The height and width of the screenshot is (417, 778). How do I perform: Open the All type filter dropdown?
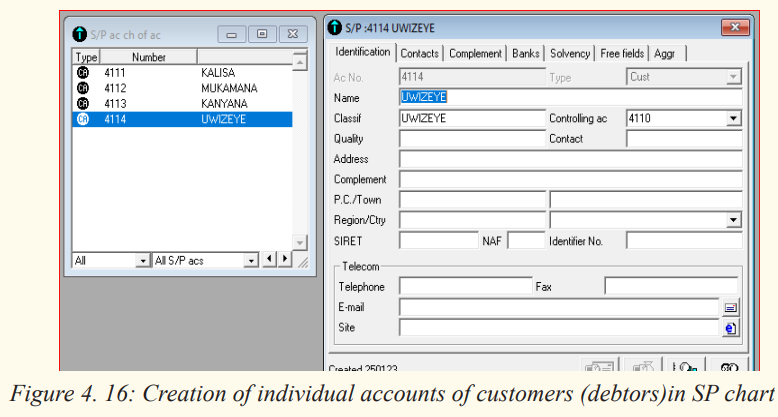142,261
